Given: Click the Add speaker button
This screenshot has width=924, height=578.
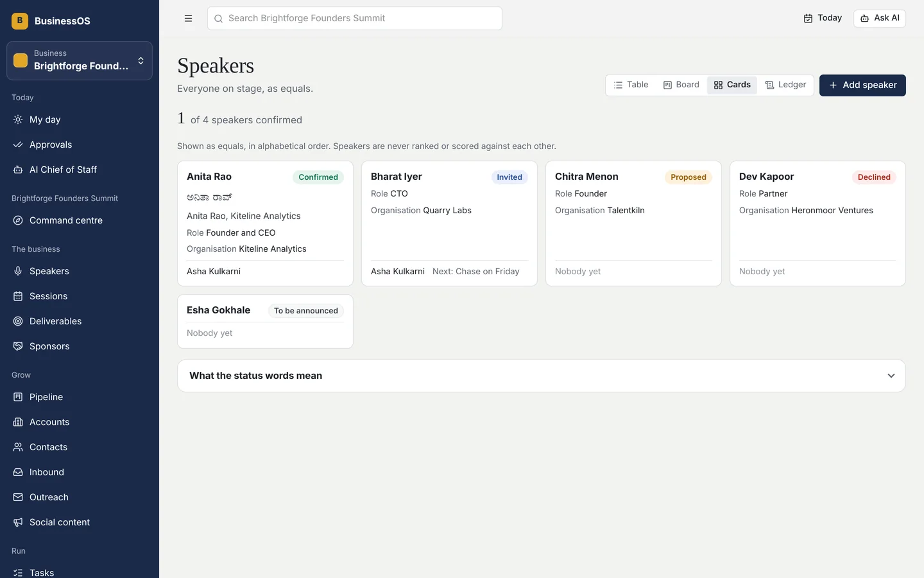Looking at the screenshot, I should [x=862, y=85].
